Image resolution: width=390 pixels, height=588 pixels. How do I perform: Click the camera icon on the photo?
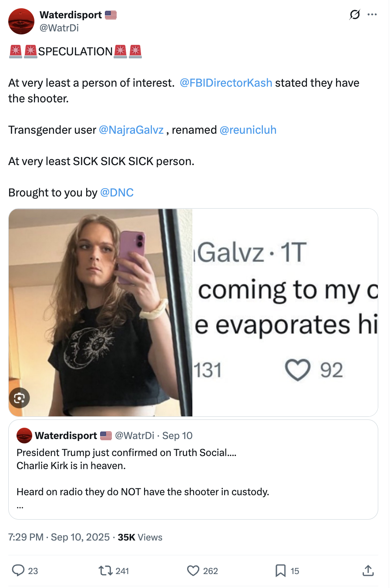point(20,398)
